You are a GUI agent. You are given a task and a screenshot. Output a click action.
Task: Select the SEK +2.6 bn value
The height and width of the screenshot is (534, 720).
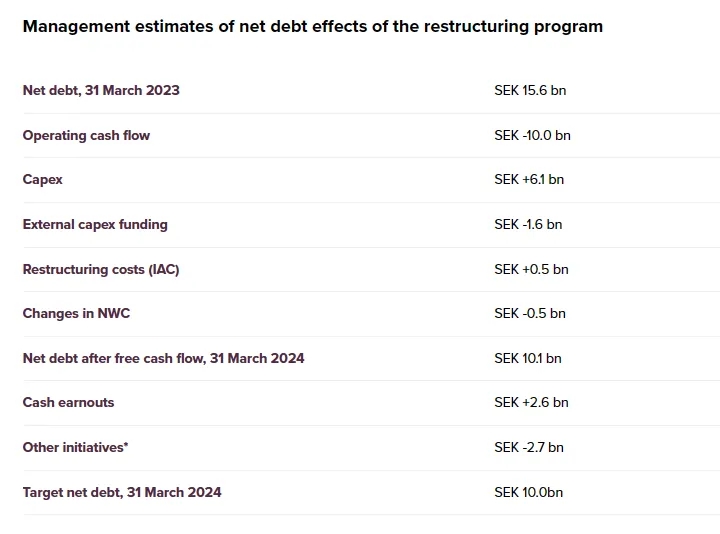point(531,403)
